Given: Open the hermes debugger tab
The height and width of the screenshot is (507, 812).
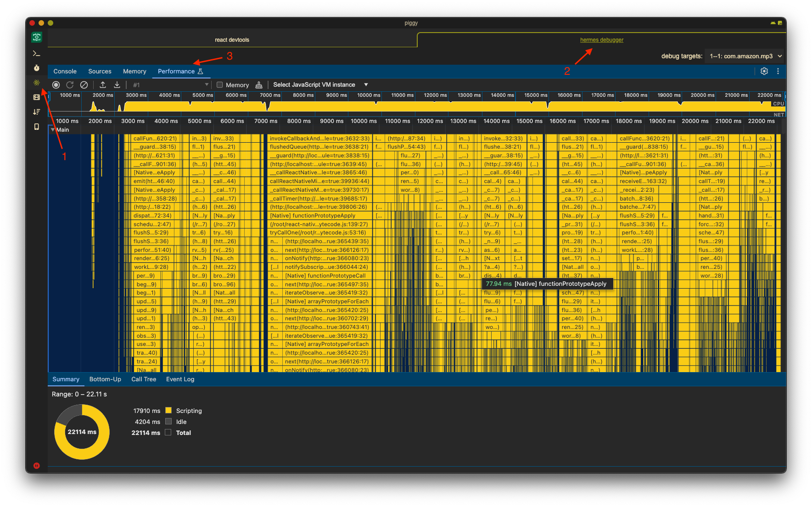Looking at the screenshot, I should coord(601,40).
